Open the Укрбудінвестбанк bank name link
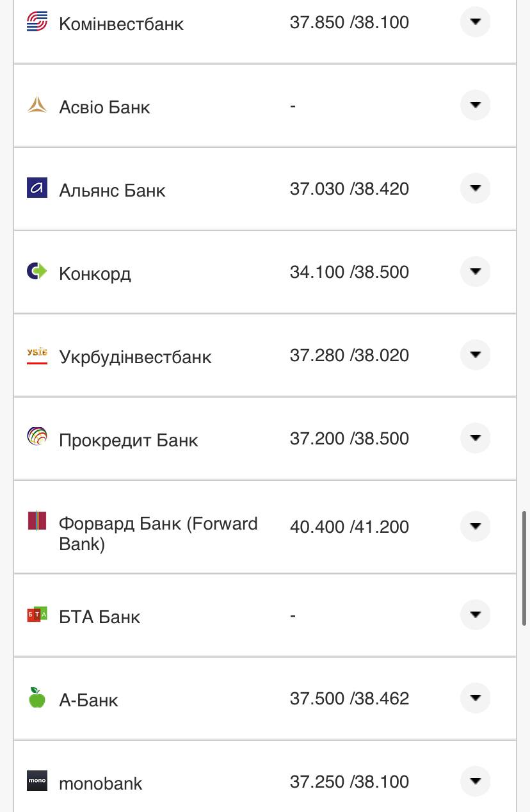The height and width of the screenshot is (812, 530). (135, 357)
